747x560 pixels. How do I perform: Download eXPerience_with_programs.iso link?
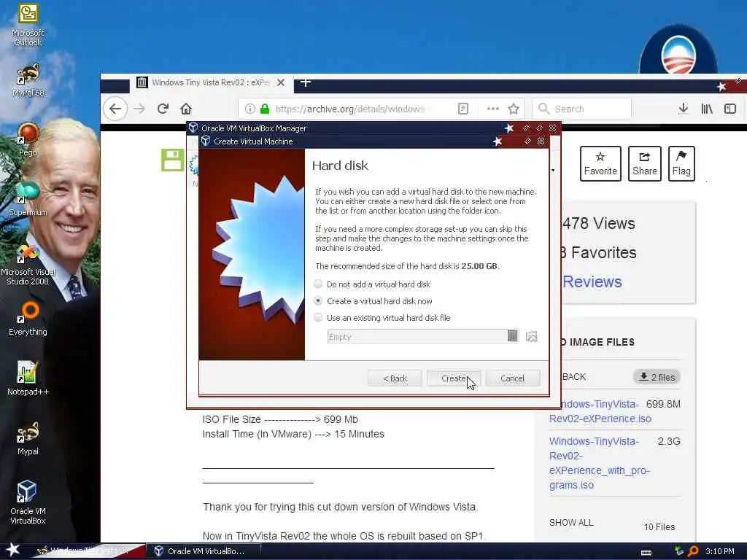[x=600, y=463]
